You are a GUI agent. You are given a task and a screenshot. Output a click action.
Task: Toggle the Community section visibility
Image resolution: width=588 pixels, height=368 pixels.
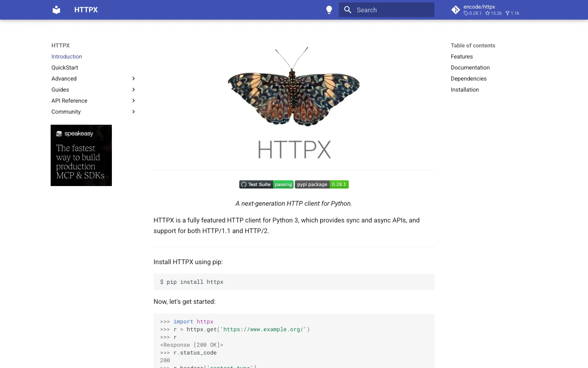pyautogui.click(x=134, y=112)
